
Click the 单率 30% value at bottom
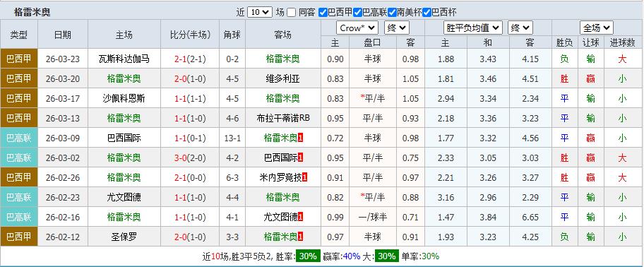click(x=431, y=256)
